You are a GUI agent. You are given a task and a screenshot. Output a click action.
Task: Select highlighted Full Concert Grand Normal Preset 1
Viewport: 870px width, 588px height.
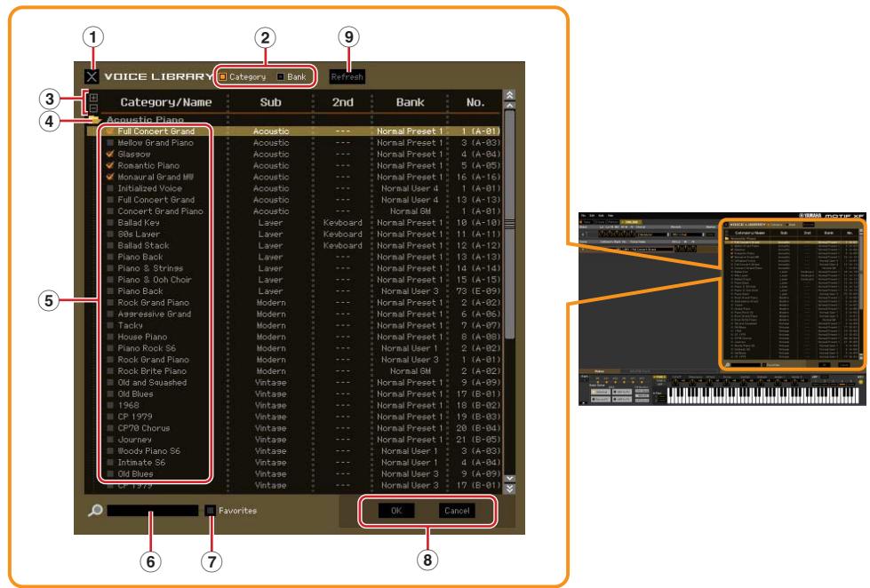pyautogui.click(x=294, y=131)
